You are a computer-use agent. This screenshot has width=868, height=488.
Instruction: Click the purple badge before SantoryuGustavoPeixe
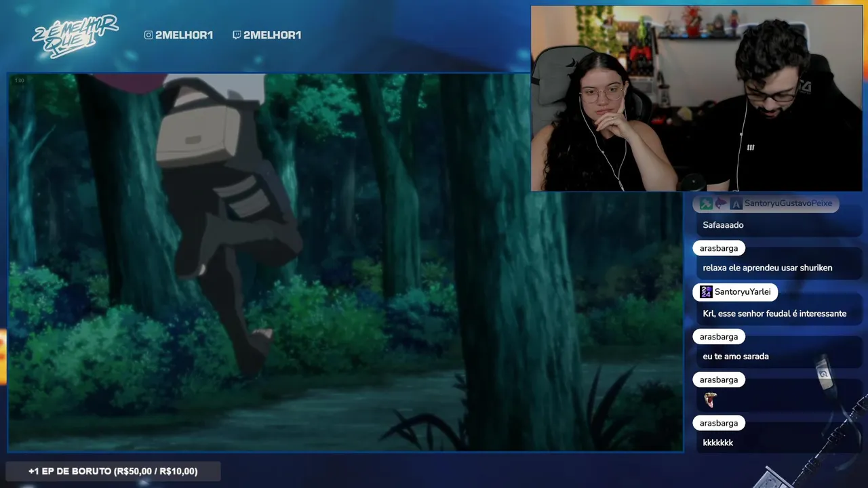721,203
